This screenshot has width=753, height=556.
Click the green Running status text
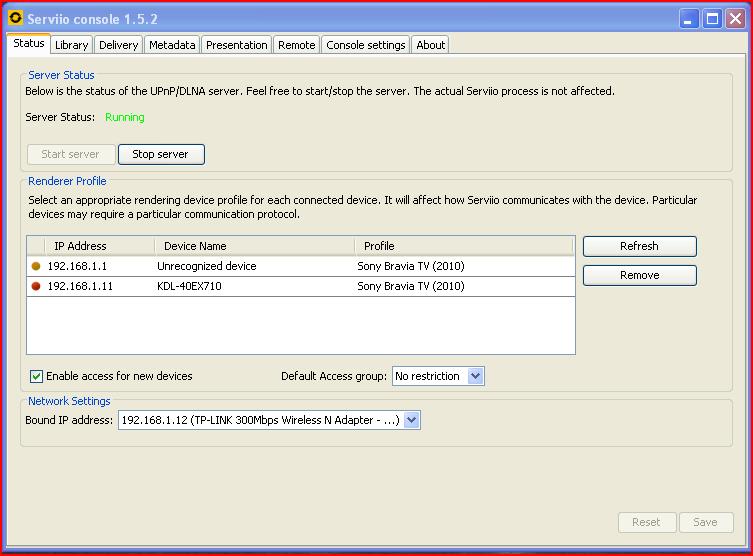tap(124, 117)
